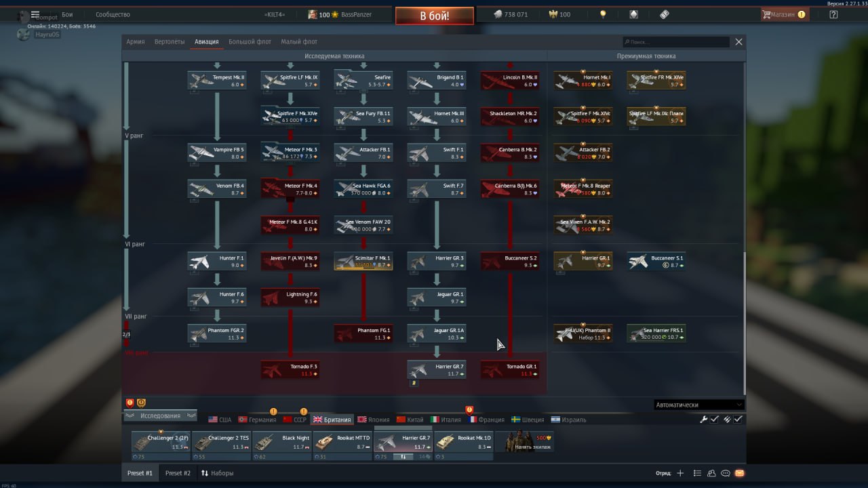Click the vehicle search field
Screen dimensions: 868x488
(x=676, y=42)
